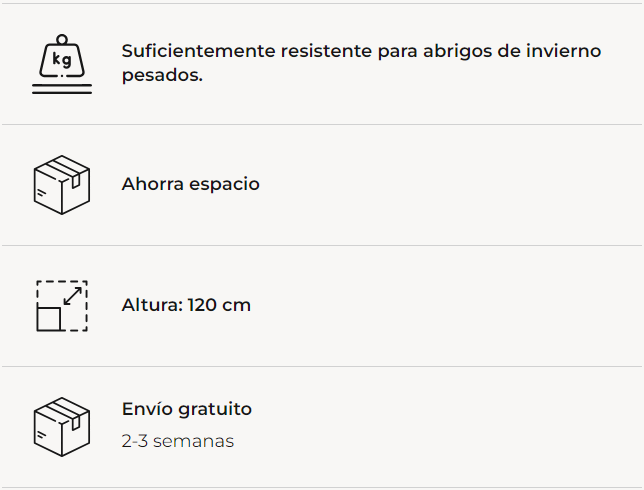The width and height of the screenshot is (644, 490).
Task: Click the dashed-square height dimensions icon
Action: (x=61, y=305)
